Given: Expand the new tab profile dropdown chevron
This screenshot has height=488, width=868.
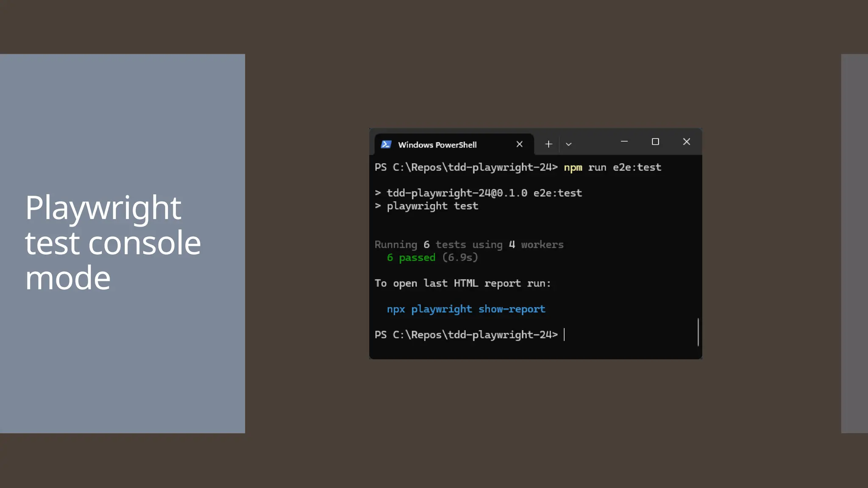Looking at the screenshot, I should pos(569,144).
